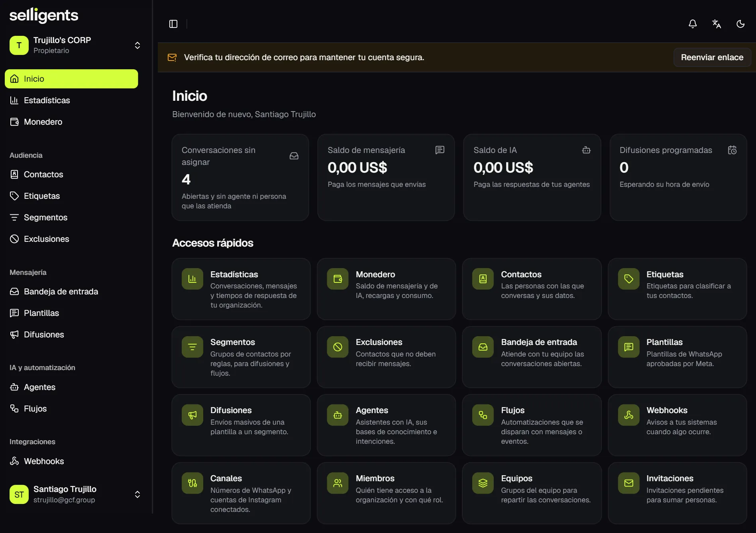Open Contactos in the sidebar
The width and height of the screenshot is (756, 533).
(x=71, y=174)
